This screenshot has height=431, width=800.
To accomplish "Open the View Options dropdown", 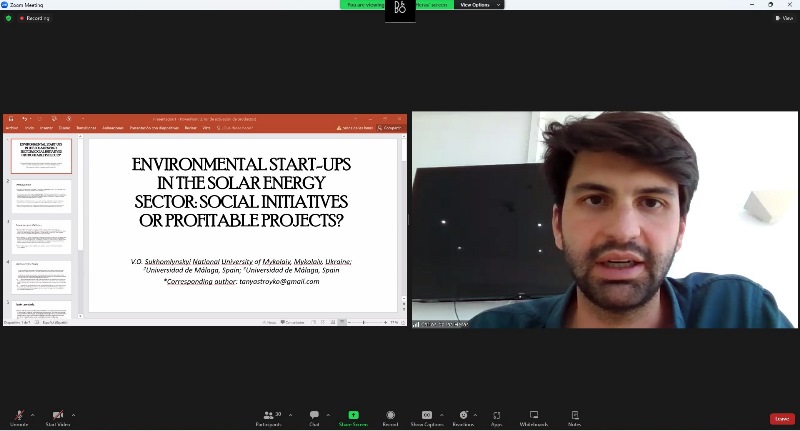I will click(474, 5).
